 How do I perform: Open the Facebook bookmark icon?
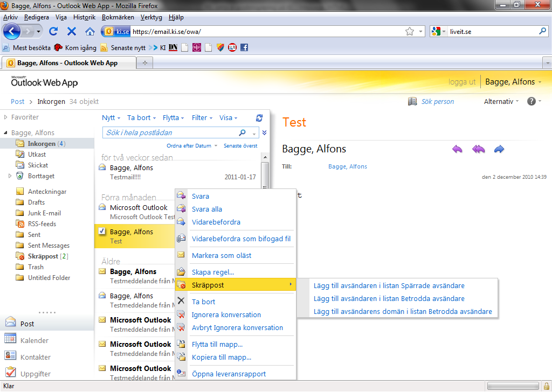point(244,47)
